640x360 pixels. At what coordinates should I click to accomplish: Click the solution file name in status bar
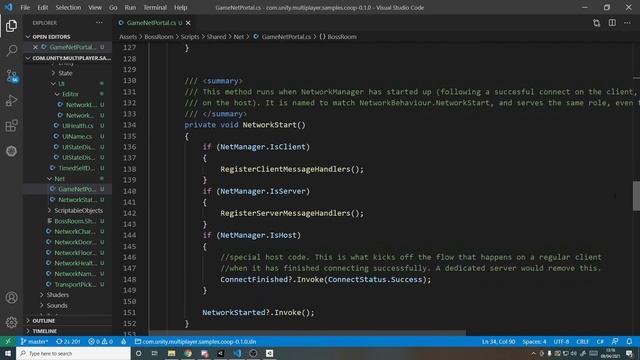point(195,342)
